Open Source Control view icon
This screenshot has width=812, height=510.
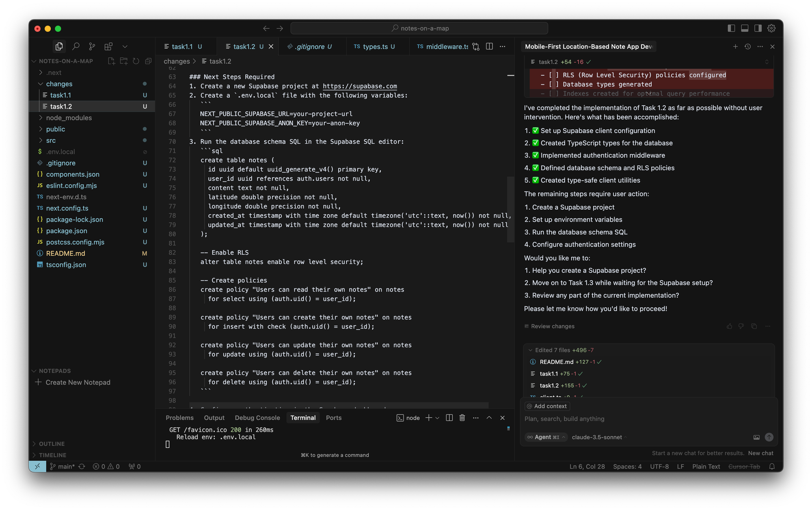[92, 46]
